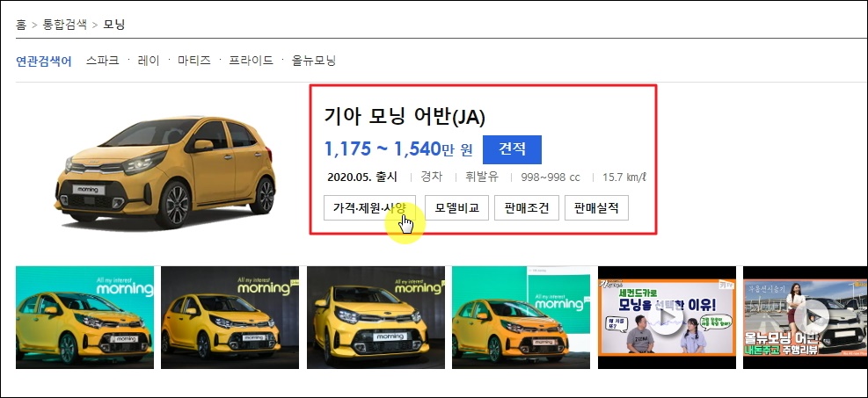Click the 15.7 km/ℓ fuel economy text
Viewport: 868px width, 398px height.
pyautogui.click(x=624, y=177)
